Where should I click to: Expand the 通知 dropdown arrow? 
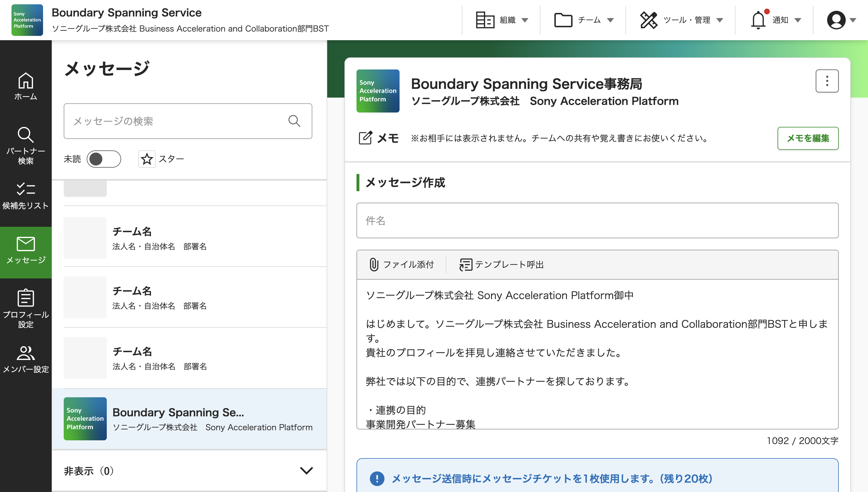click(798, 20)
